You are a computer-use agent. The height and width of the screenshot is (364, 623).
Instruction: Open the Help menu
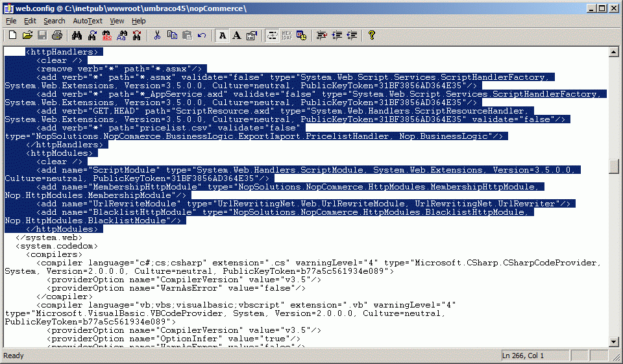click(x=139, y=21)
